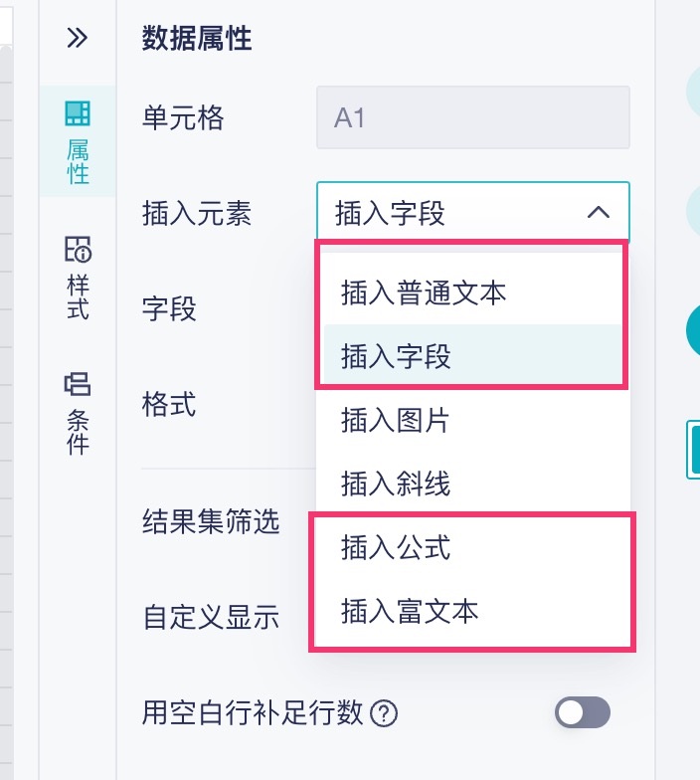Select 插入图片 in the dropdown list
This screenshot has width=700, height=780.
tap(396, 420)
